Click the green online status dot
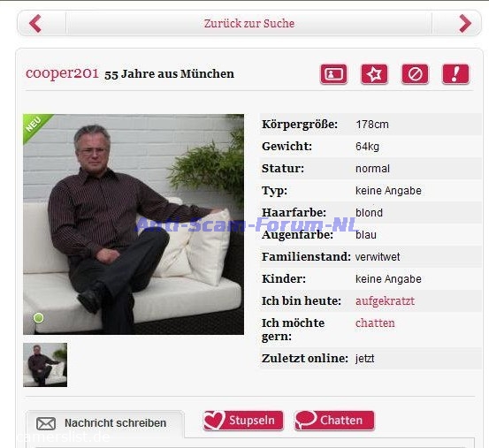Screen dimensions: 489x448 [x=39, y=318]
